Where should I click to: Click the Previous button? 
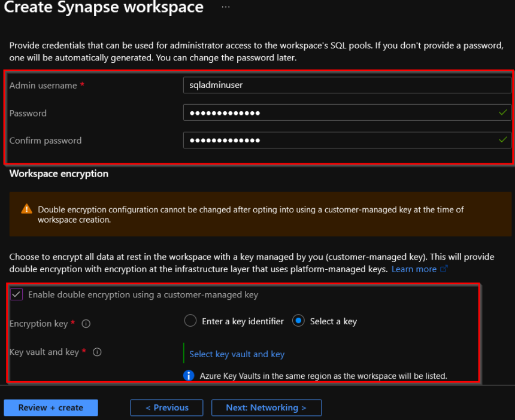pos(166,407)
